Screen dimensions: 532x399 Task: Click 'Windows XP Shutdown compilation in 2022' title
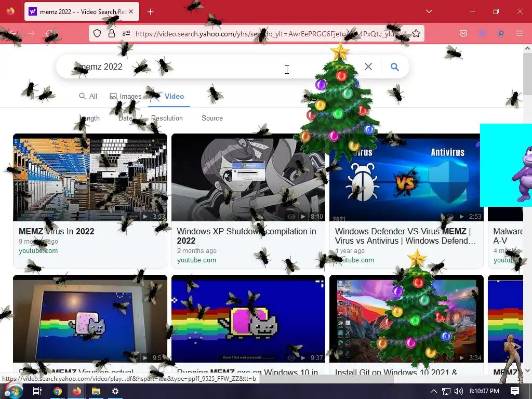click(246, 236)
